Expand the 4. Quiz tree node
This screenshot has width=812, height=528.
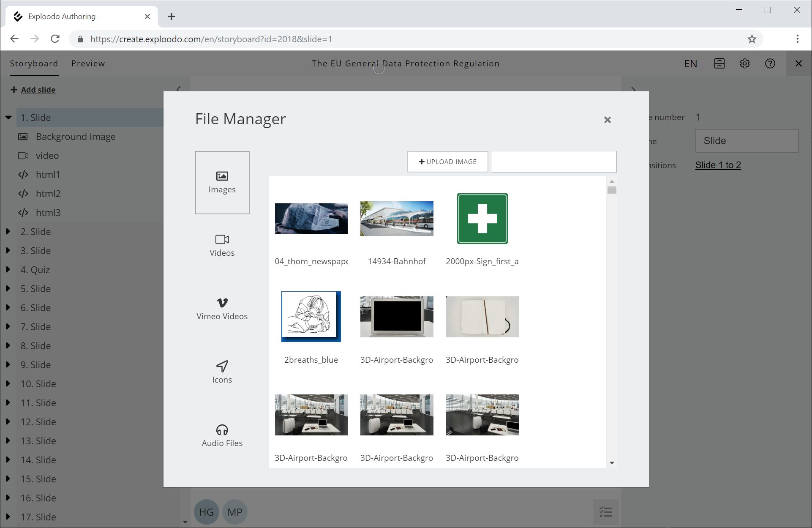point(8,270)
